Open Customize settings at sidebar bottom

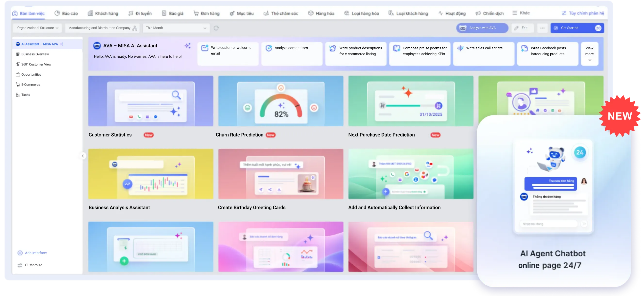coord(33,265)
